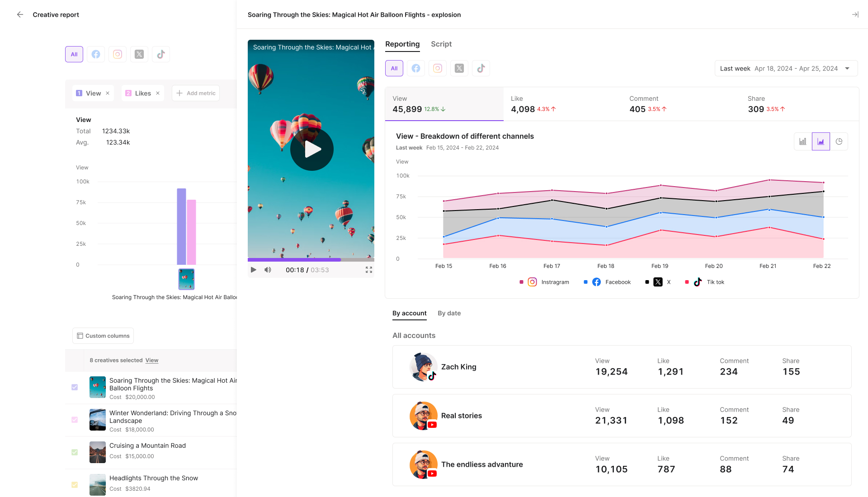Enter fullscreen on the video player

[368, 270]
